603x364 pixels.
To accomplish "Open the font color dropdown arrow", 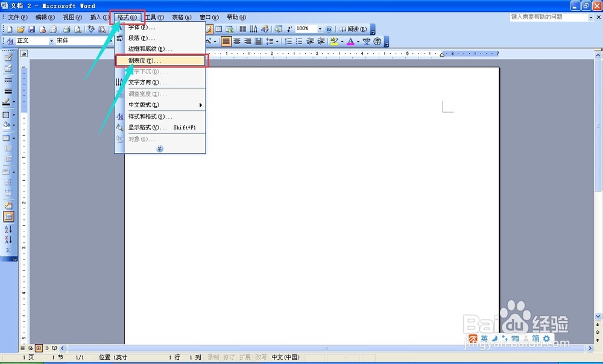I will pos(358,42).
